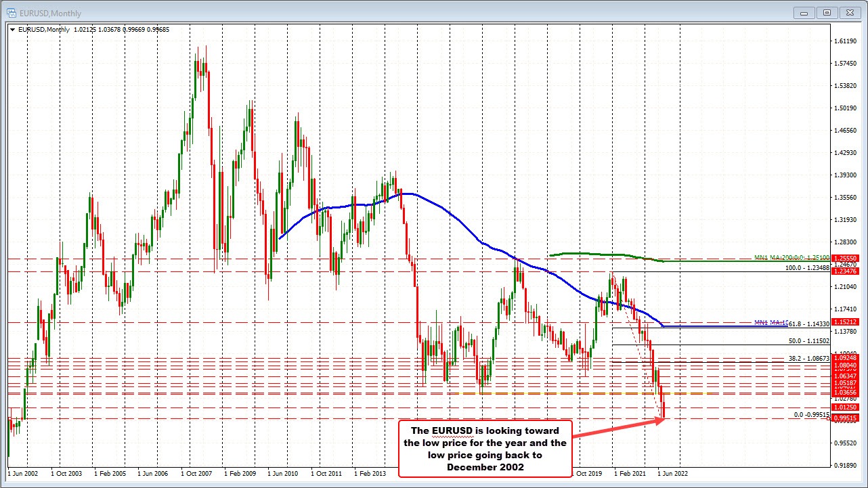
Task: Click the 0.95520 price on the axis
Action: (x=846, y=443)
